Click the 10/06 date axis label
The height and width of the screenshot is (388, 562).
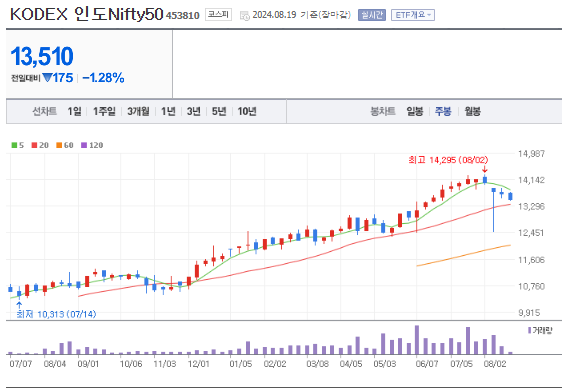[131, 364]
